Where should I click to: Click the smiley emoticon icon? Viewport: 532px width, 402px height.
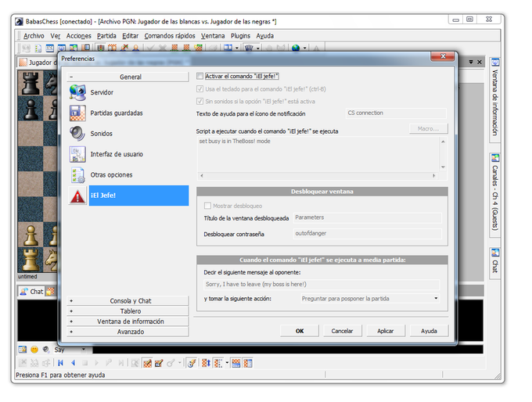click(34, 350)
